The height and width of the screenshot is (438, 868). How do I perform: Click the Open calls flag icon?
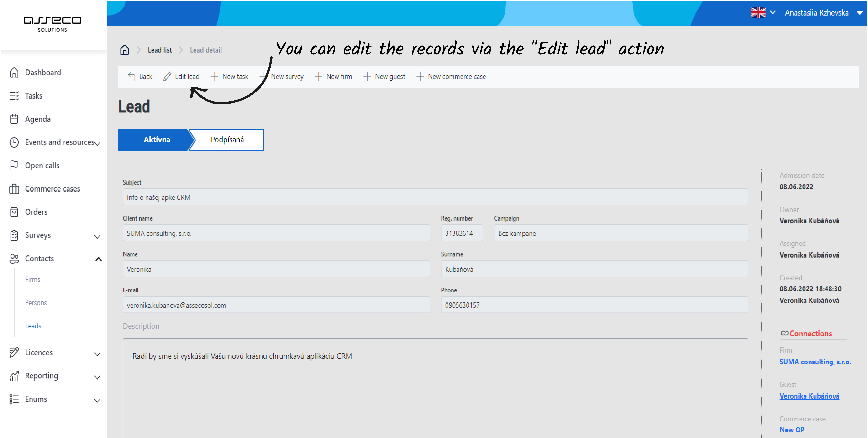pyautogui.click(x=14, y=165)
